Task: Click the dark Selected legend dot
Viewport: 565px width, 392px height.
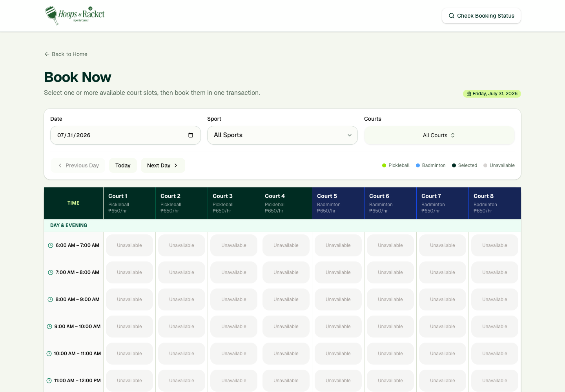Action: tap(454, 165)
